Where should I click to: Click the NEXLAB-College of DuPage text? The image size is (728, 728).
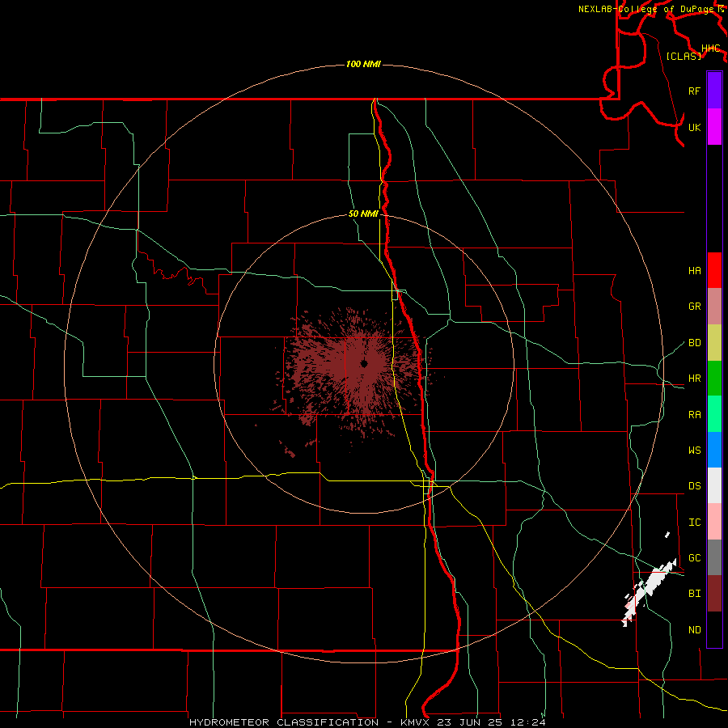pos(648,9)
